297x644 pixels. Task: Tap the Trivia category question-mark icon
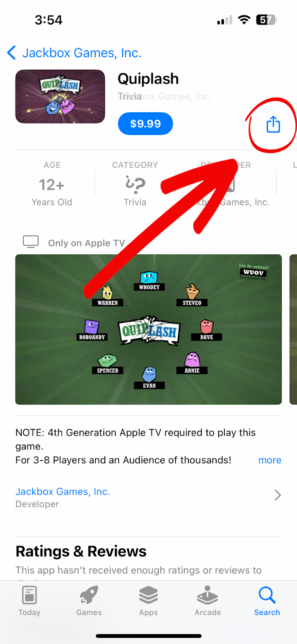(135, 184)
